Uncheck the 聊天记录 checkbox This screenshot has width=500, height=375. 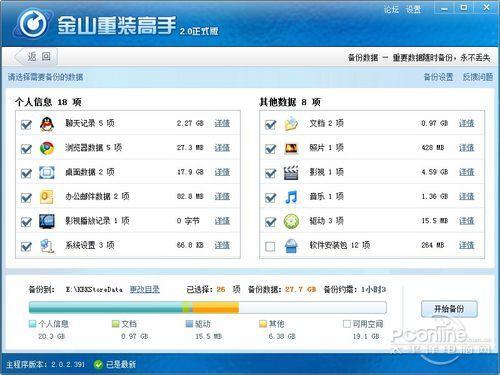click(26, 124)
